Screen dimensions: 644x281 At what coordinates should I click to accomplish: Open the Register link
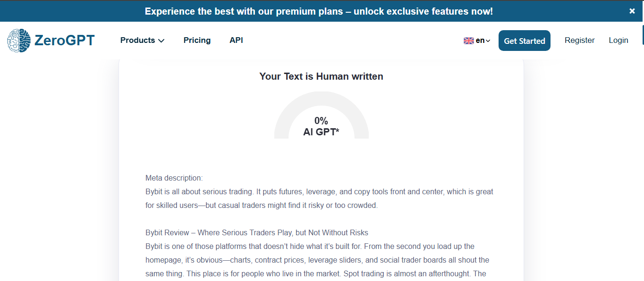(579, 41)
